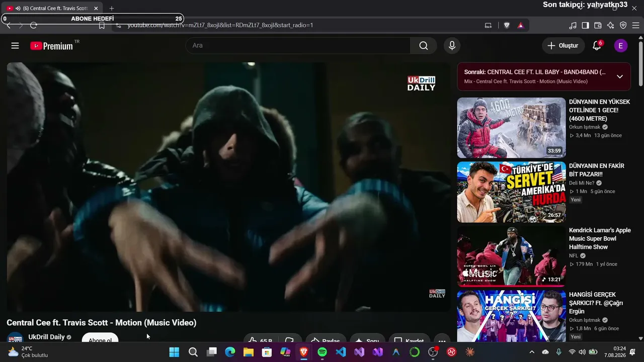Image resolution: width=644 pixels, height=362 pixels.
Task: Reload the current page
Action: coord(34,25)
